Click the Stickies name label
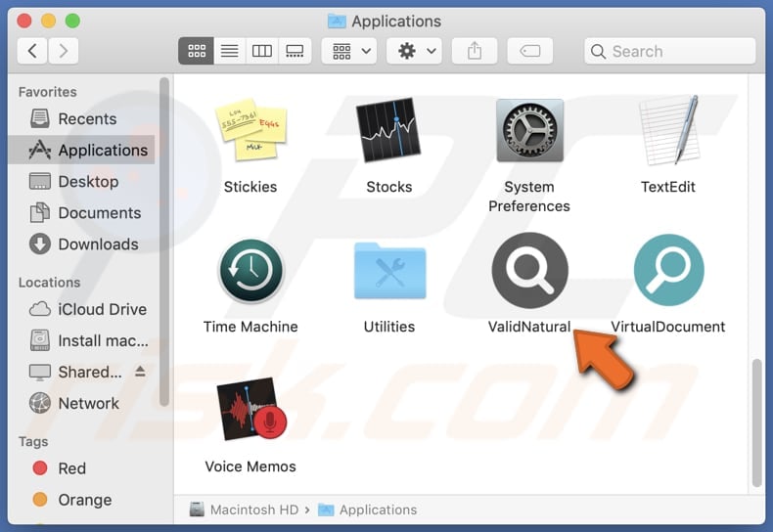Image resolution: width=773 pixels, height=532 pixels. click(x=250, y=187)
